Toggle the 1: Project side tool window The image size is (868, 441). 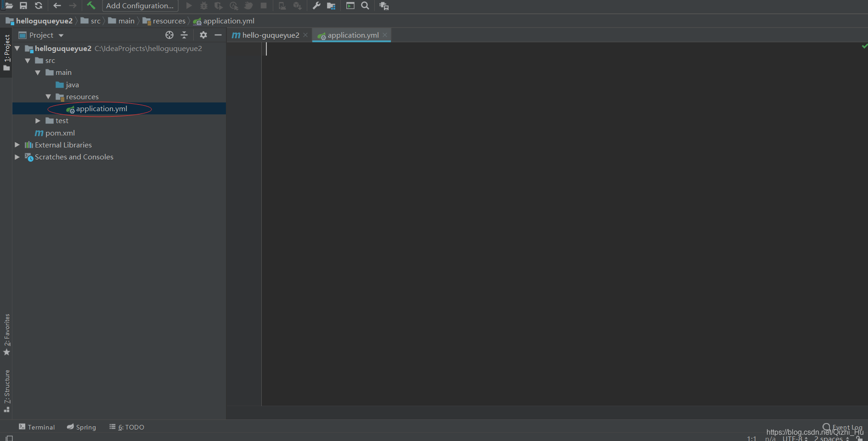[x=6, y=52]
